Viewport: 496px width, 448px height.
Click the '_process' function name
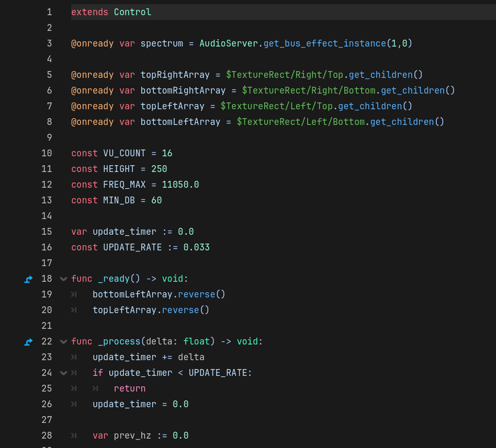tap(119, 341)
